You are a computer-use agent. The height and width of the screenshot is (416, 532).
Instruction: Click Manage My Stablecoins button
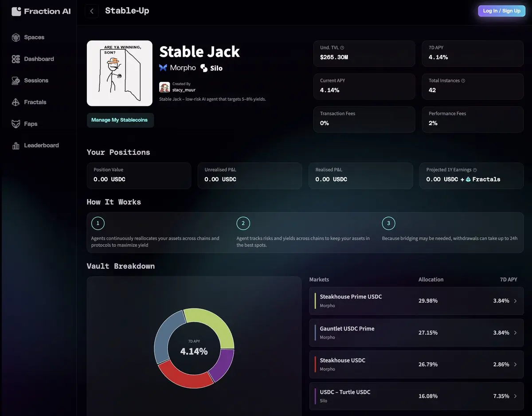coord(120,120)
